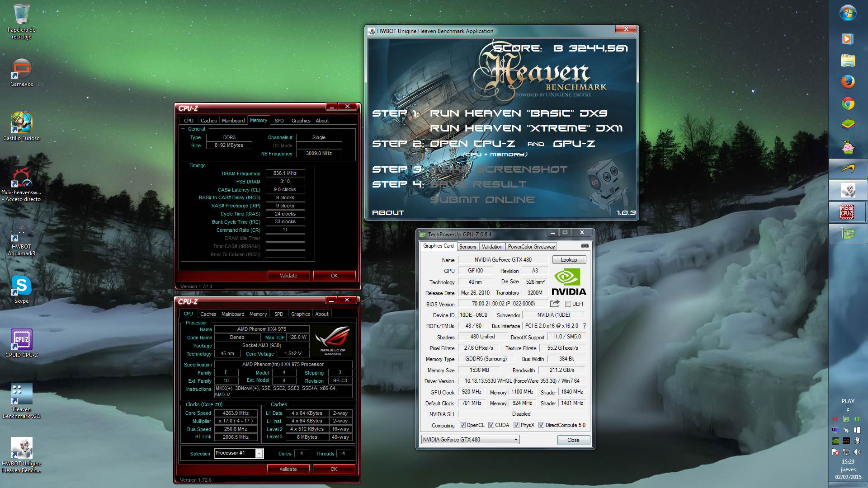The width and height of the screenshot is (868, 488).
Task: Open the Castillo Furioso desktop shortcut
Action: pyautogui.click(x=21, y=127)
